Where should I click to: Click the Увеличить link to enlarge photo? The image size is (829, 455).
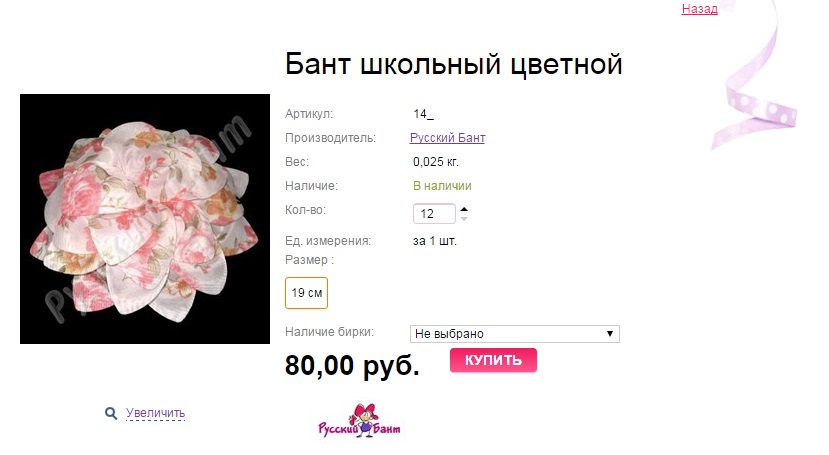click(155, 413)
